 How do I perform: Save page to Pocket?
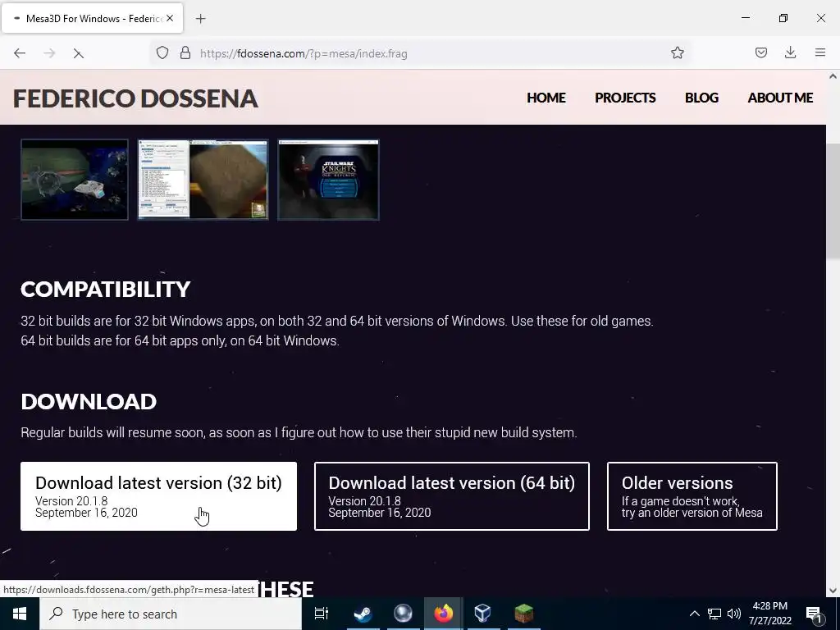click(x=760, y=52)
